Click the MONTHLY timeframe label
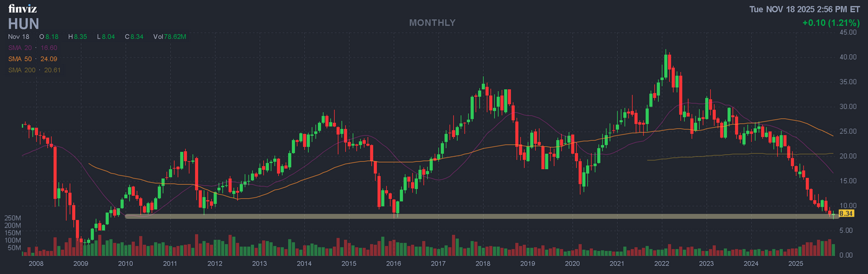Image resolution: width=868 pixels, height=274 pixels. (x=432, y=23)
